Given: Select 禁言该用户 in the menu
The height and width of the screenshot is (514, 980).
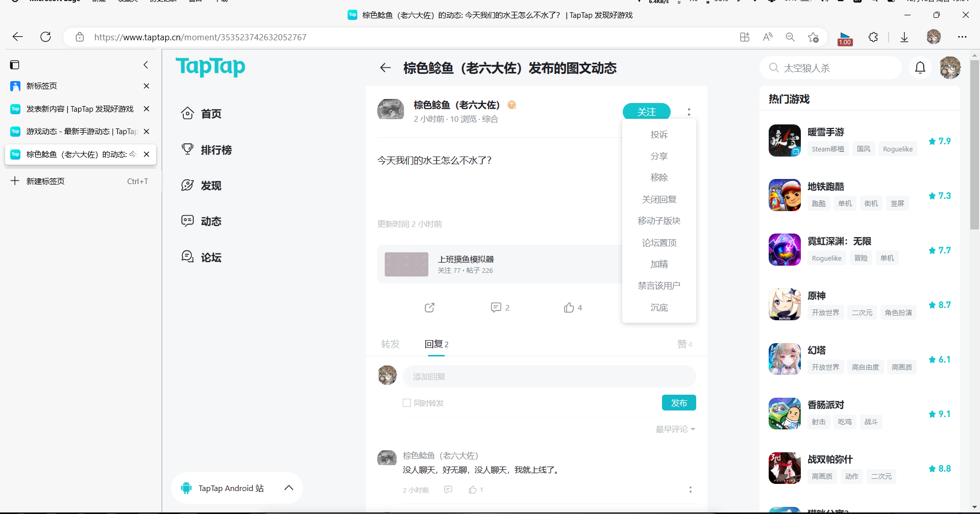Looking at the screenshot, I should (x=659, y=286).
